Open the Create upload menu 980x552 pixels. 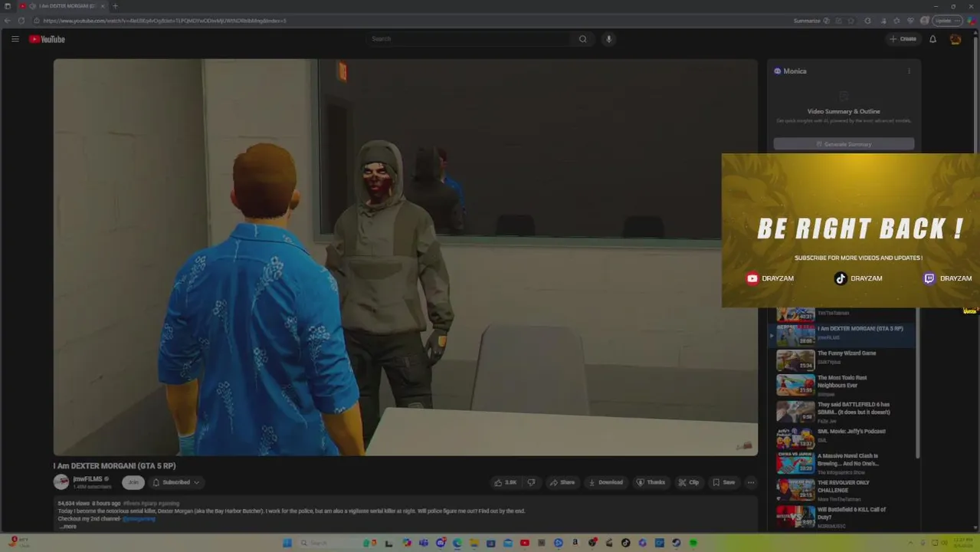(903, 39)
